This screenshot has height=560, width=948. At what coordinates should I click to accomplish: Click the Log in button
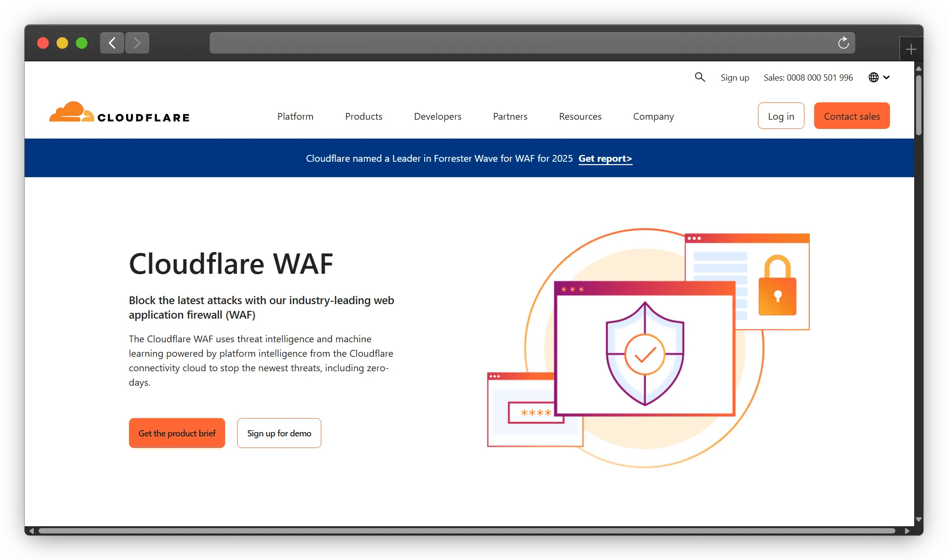[x=781, y=116]
